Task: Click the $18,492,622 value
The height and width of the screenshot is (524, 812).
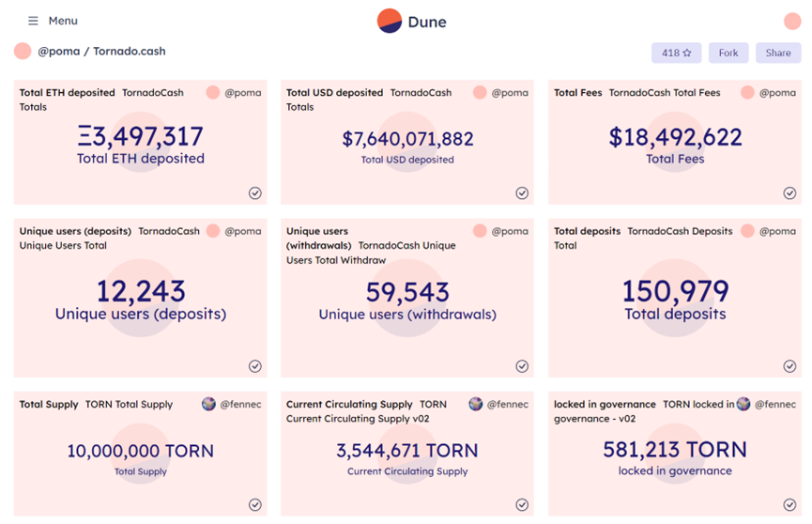Action: pyautogui.click(x=675, y=137)
